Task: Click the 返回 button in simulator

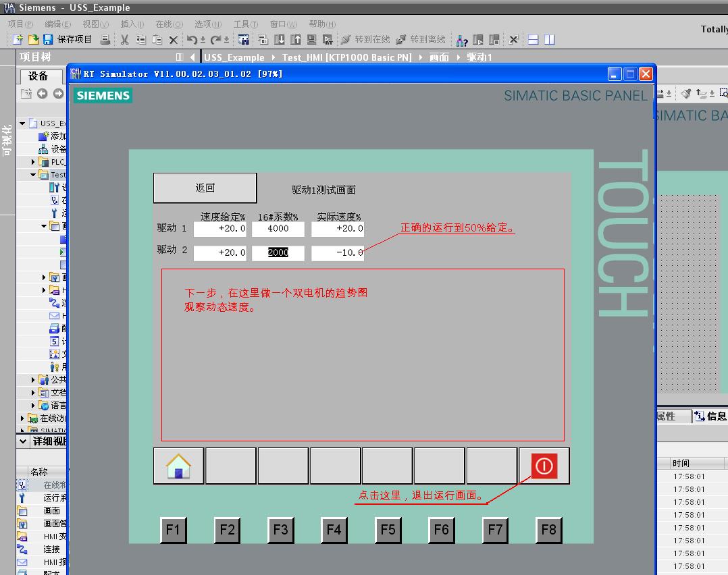Action: [x=205, y=188]
